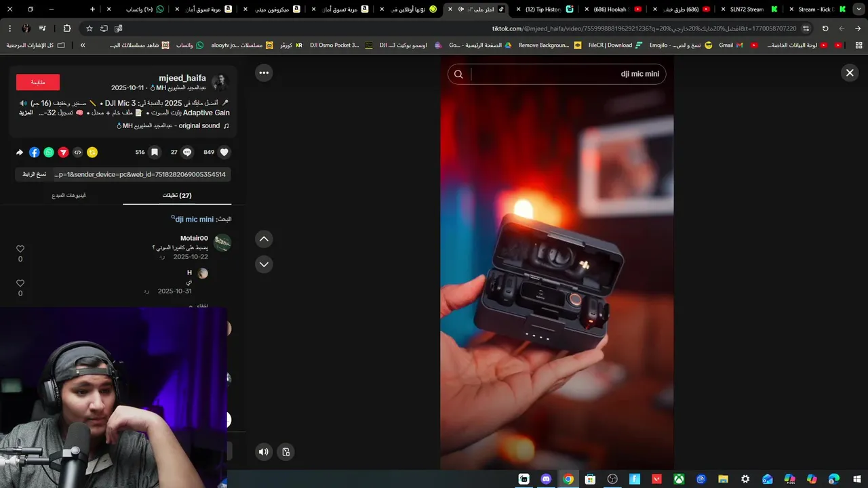This screenshot has width=868, height=488.
Task: Click the search magnifier icon in video search bar
Action: (458, 75)
